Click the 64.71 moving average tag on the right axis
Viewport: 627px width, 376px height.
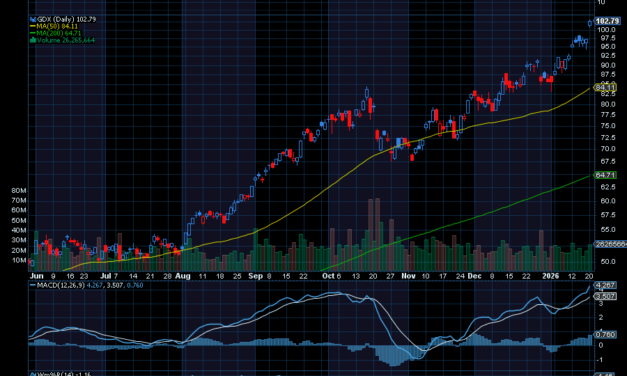tap(605, 175)
